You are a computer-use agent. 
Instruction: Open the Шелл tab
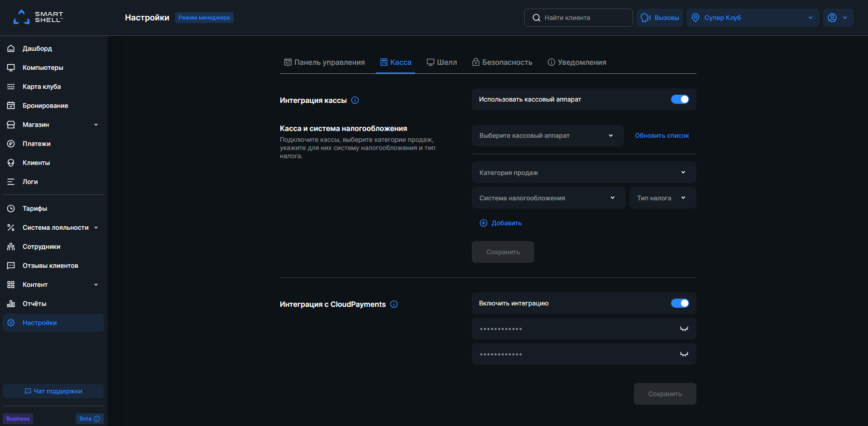(441, 62)
